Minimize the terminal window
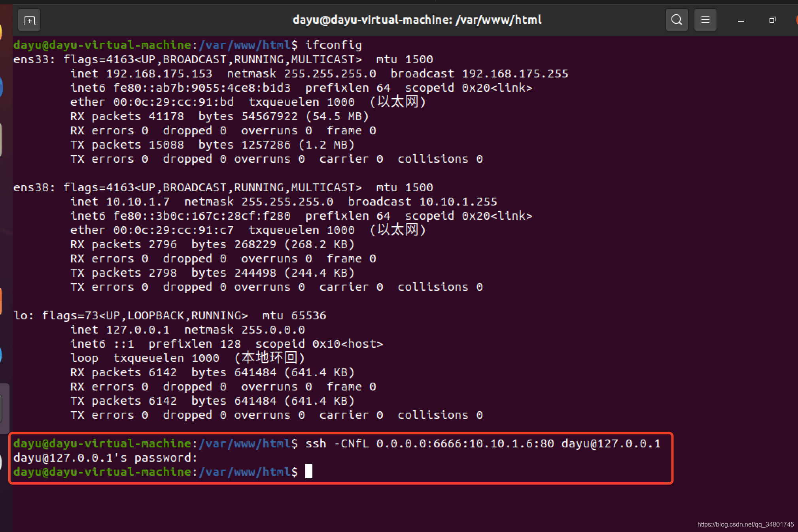The image size is (798, 532). 741,20
